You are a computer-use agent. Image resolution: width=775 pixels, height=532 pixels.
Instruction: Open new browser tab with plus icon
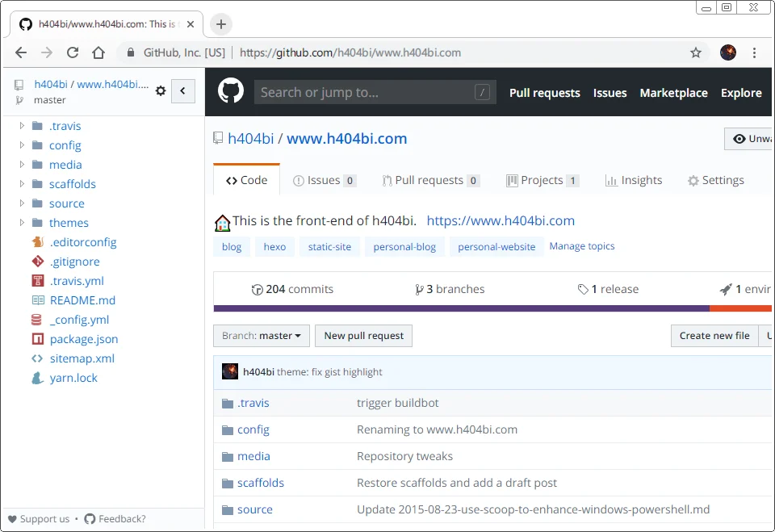(x=220, y=24)
